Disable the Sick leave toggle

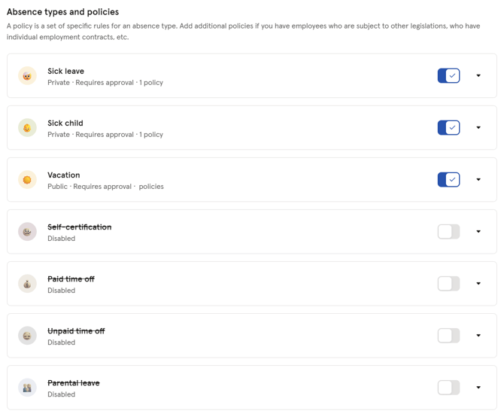448,76
